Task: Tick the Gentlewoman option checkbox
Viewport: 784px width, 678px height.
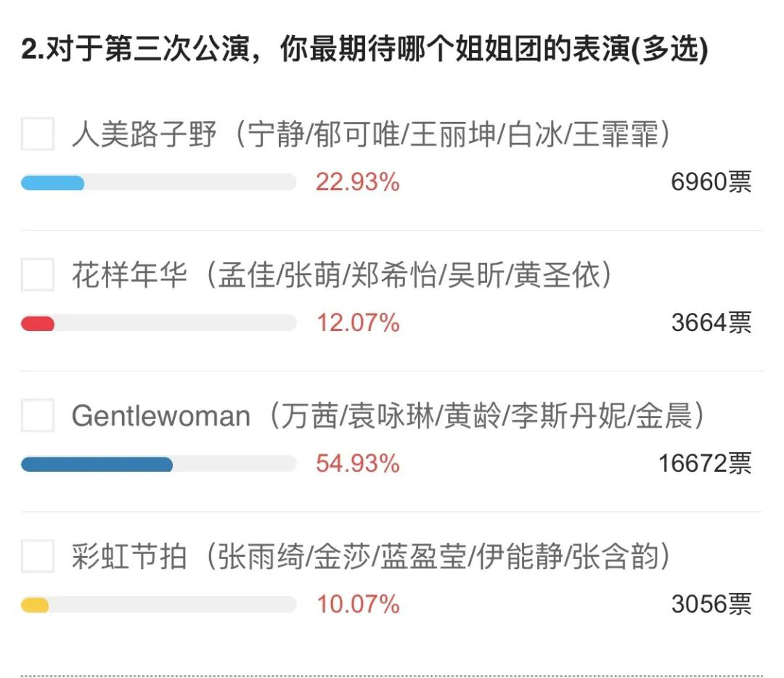Action: point(38,415)
